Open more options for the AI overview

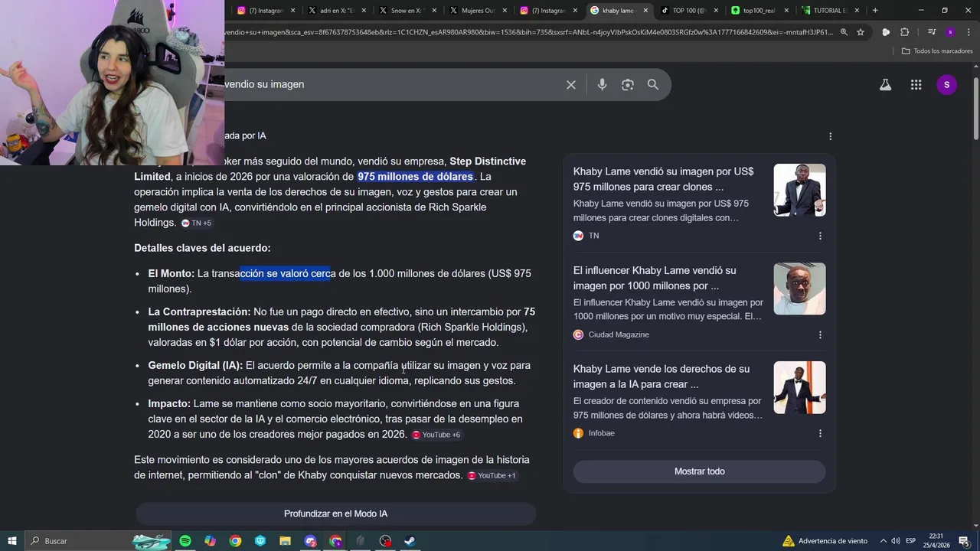[831, 136]
